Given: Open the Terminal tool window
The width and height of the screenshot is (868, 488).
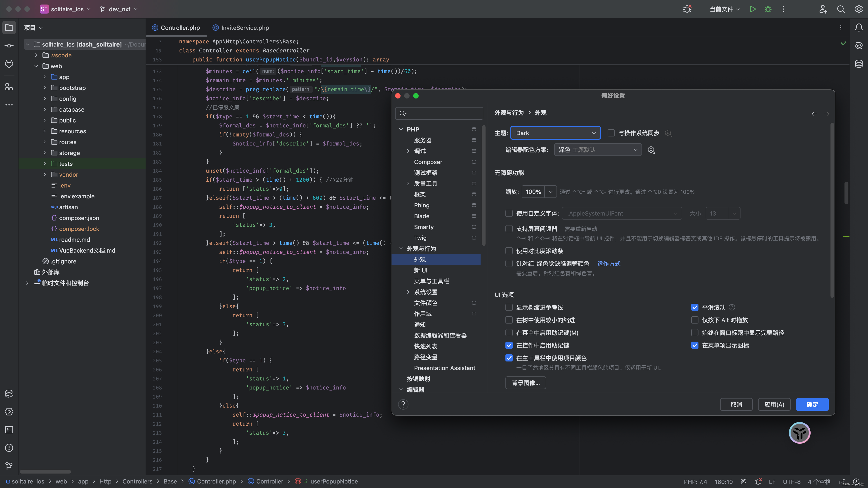Looking at the screenshot, I should pos(9,430).
